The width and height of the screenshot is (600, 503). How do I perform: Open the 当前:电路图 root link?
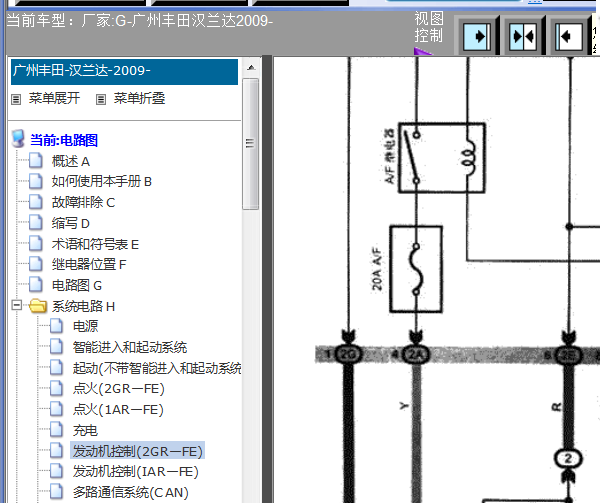coord(64,140)
